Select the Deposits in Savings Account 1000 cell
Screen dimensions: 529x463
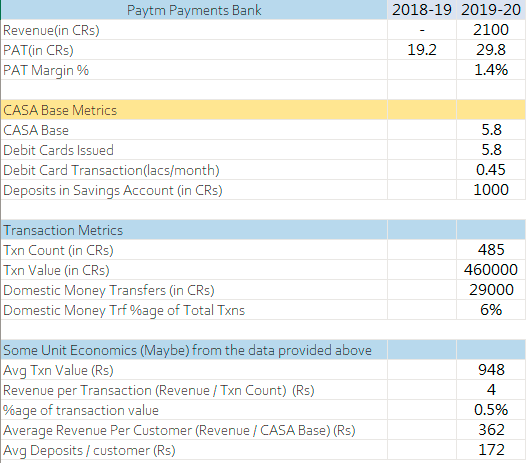(491, 190)
